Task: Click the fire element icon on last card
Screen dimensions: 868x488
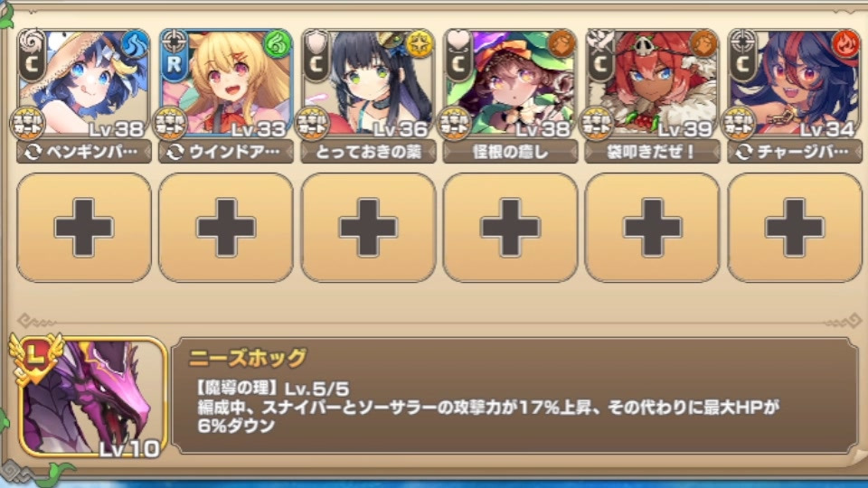Action: (846, 44)
